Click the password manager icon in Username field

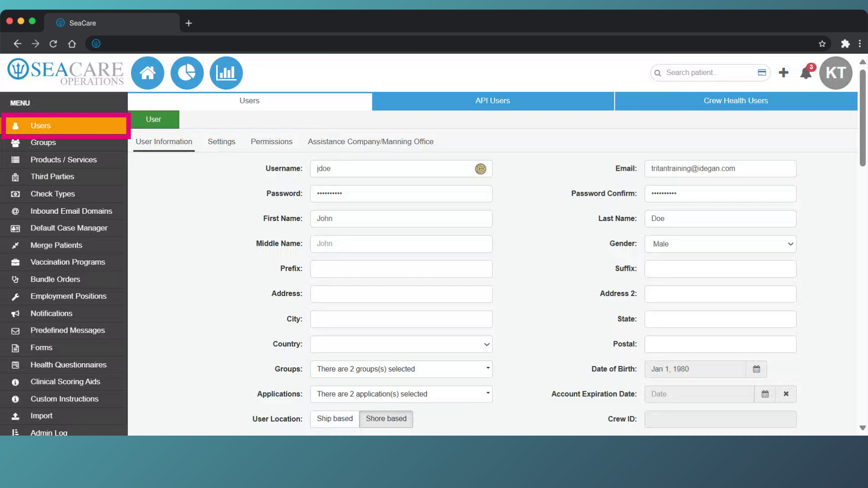point(480,169)
